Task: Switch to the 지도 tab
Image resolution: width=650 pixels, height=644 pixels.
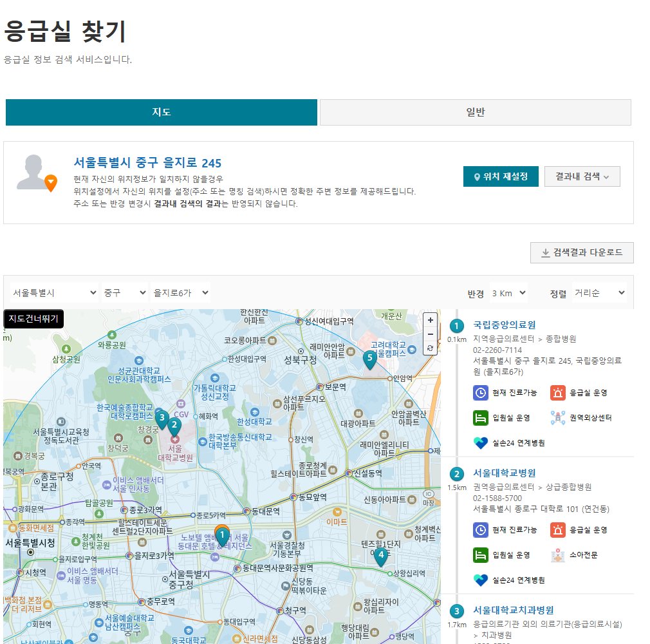Action: (162, 112)
